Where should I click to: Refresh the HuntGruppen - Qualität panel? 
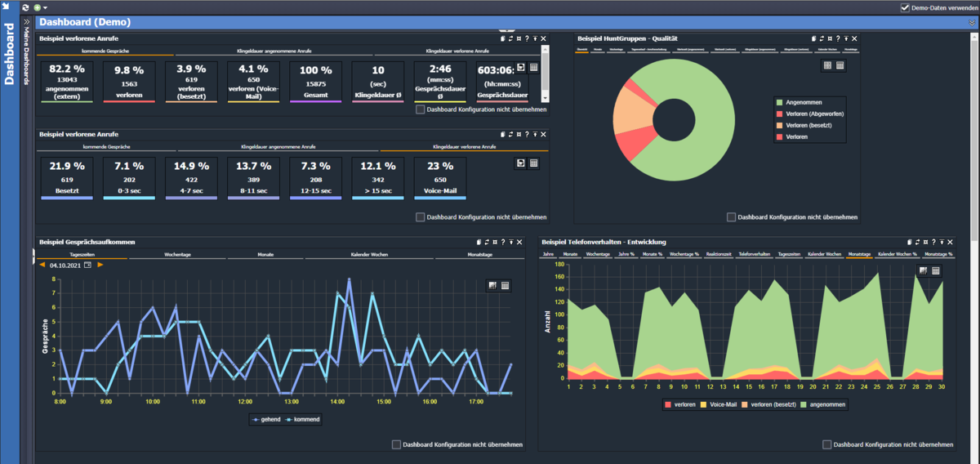(x=823, y=38)
